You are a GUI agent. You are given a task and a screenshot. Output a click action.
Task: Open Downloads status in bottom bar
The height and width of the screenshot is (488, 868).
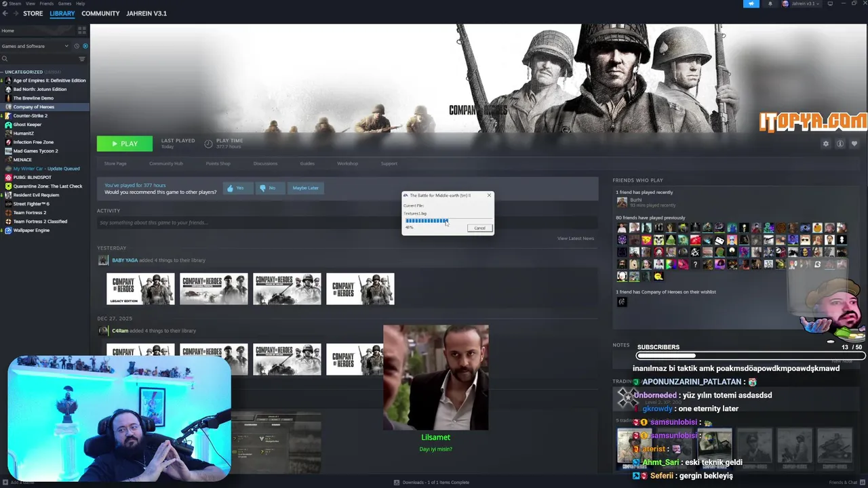[431, 483]
